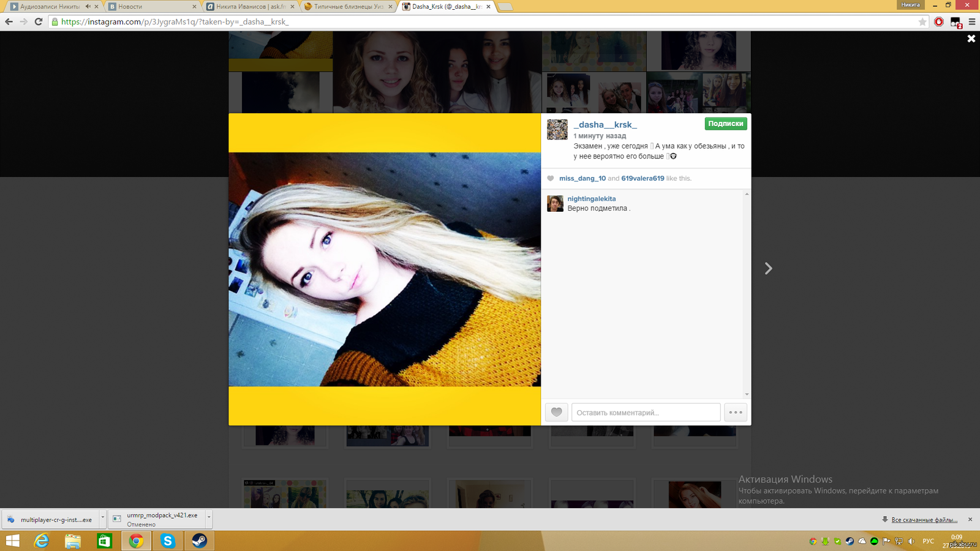Click the heart like button

(x=556, y=412)
